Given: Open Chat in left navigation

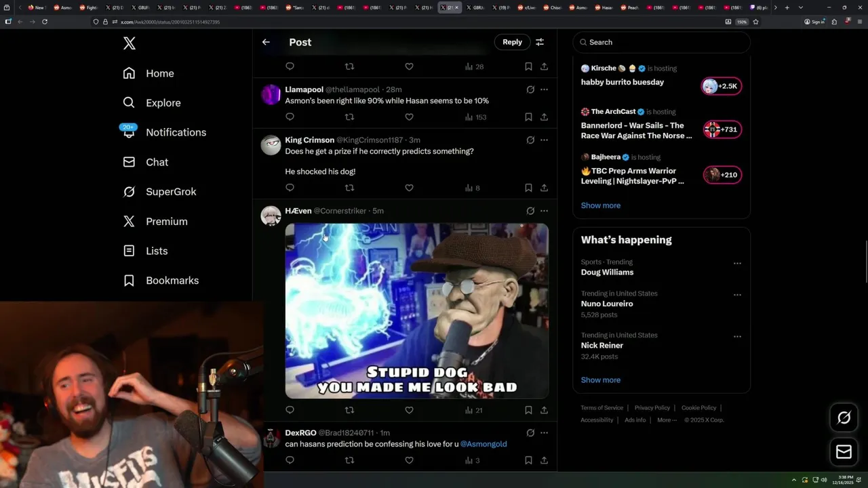Looking at the screenshot, I should pyautogui.click(x=145, y=162).
